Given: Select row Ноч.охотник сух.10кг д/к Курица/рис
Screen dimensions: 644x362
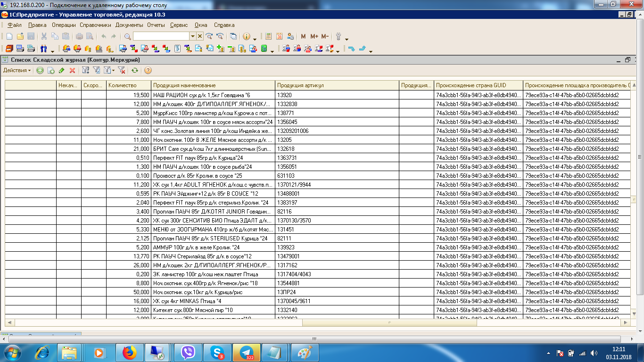Looking at the screenshot, I should point(318,292).
